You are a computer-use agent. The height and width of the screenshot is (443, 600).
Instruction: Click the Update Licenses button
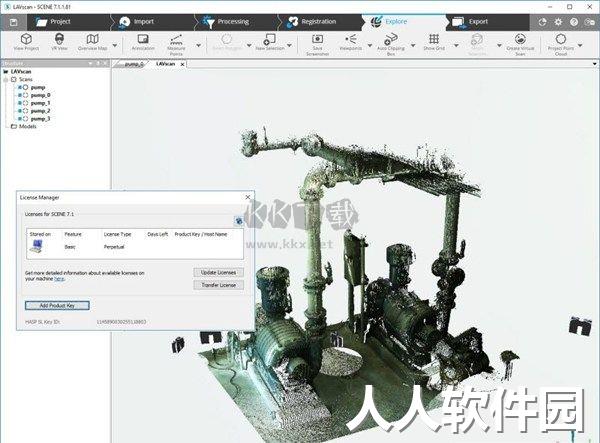tap(218, 272)
